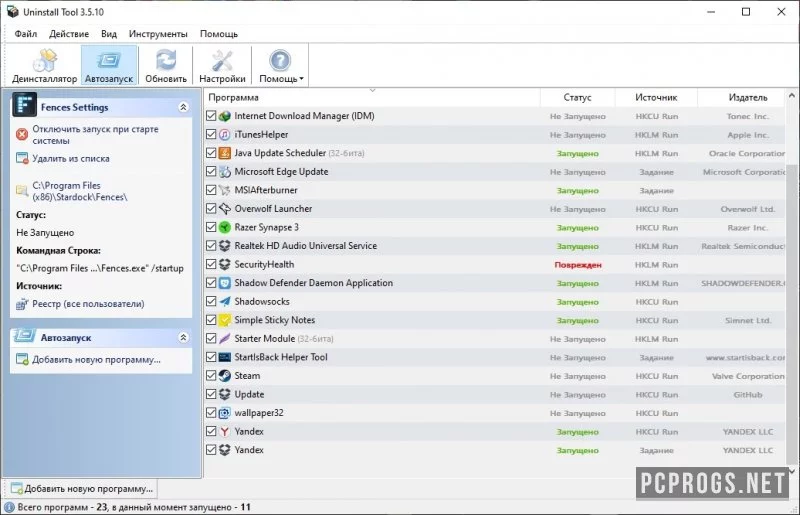Open the C:\Program Files (x86)\Stardock\Fences folder link
The height and width of the screenshot is (515, 800).
click(x=80, y=191)
